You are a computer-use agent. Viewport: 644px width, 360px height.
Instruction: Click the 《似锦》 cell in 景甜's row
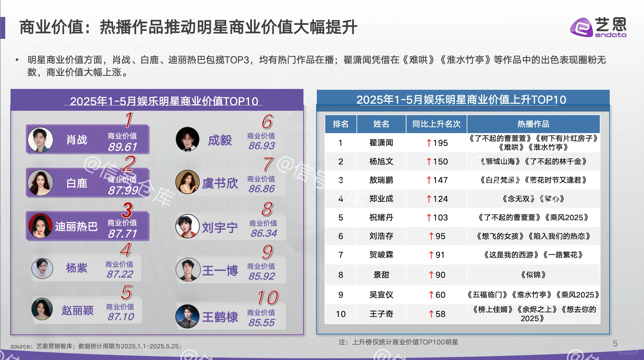(x=533, y=275)
